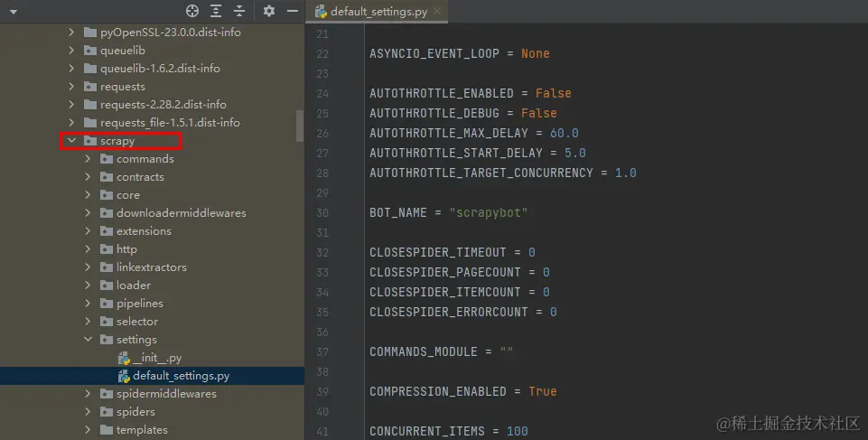This screenshot has height=440, width=868.
Task: Expand the contracts folder chevron
Action: pyautogui.click(x=88, y=176)
